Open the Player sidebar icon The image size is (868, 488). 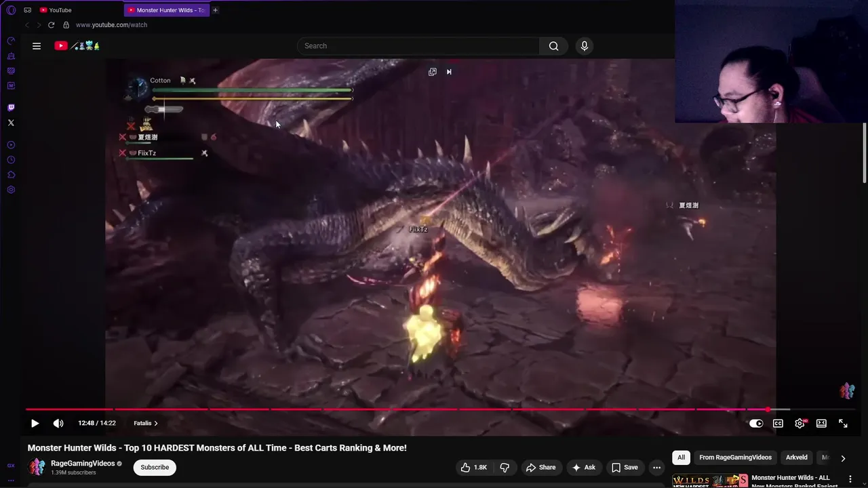tap(11, 145)
